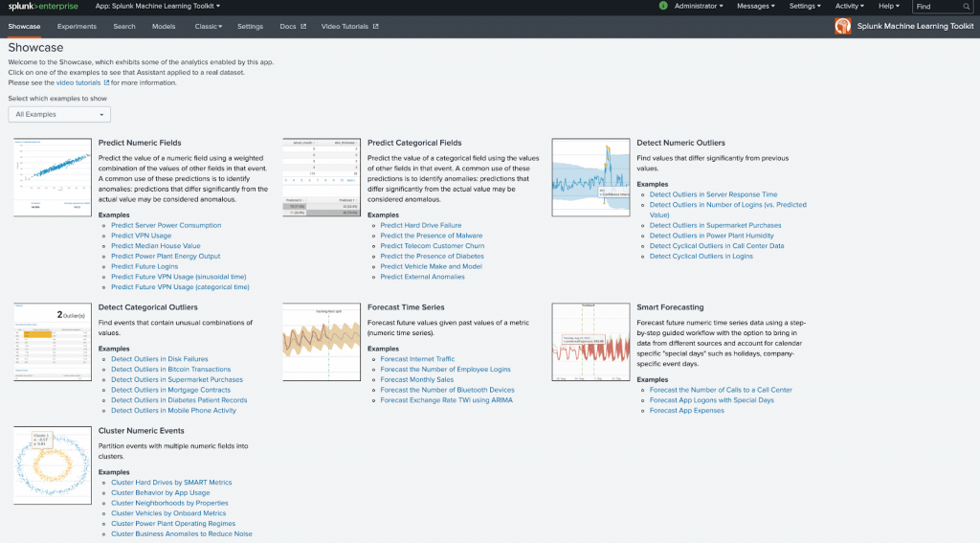The height and width of the screenshot is (543, 980).
Task: Expand the Classic navigation dropdown
Action: coord(208,26)
